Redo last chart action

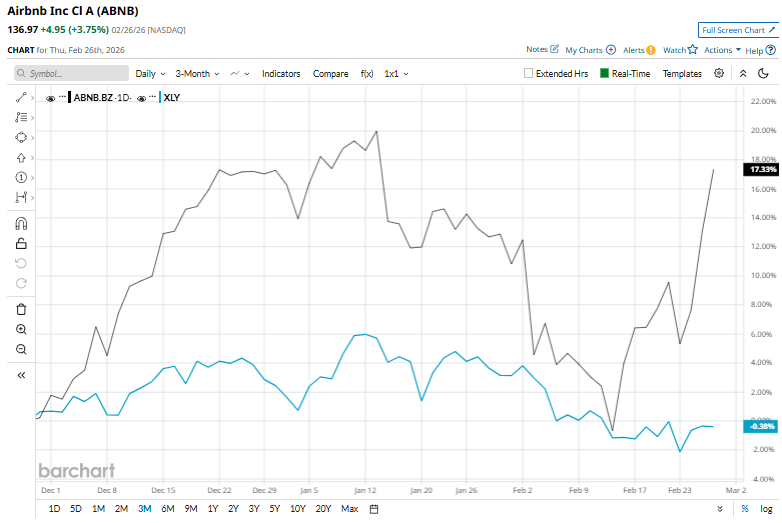[x=21, y=283]
